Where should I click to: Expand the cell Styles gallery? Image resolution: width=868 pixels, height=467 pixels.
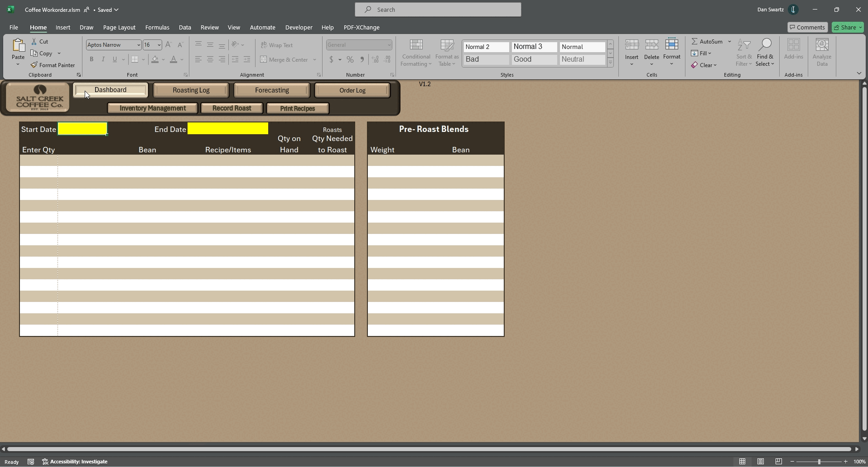610,63
